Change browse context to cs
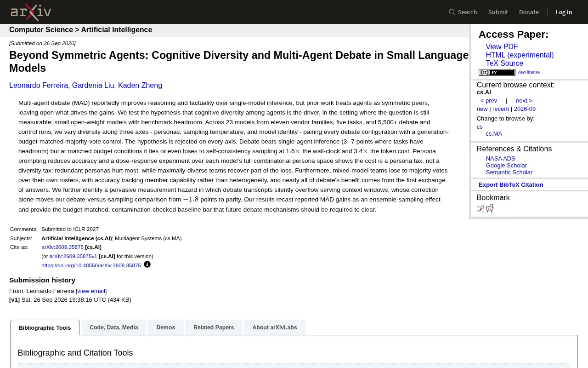 [x=480, y=127]
